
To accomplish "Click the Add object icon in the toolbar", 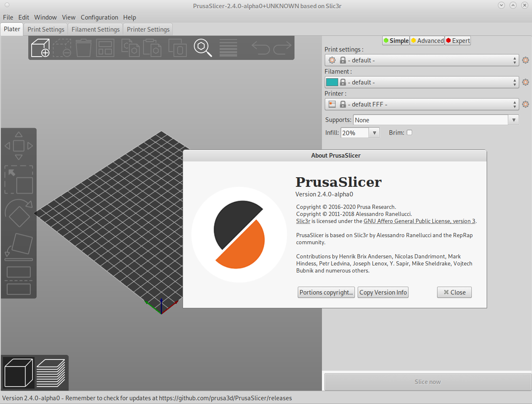I will click(40, 48).
